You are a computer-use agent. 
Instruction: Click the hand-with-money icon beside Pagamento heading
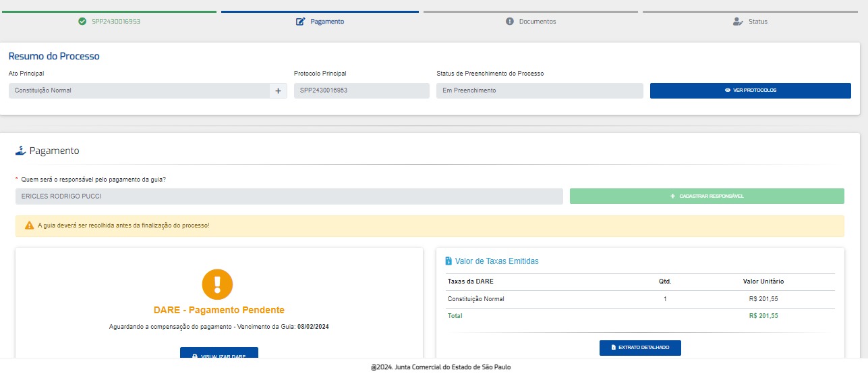pyautogui.click(x=20, y=151)
